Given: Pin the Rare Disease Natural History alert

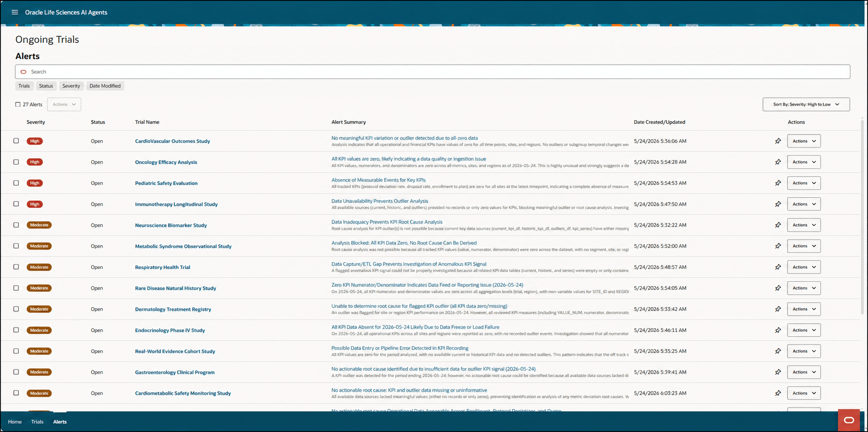Looking at the screenshot, I should [778, 288].
